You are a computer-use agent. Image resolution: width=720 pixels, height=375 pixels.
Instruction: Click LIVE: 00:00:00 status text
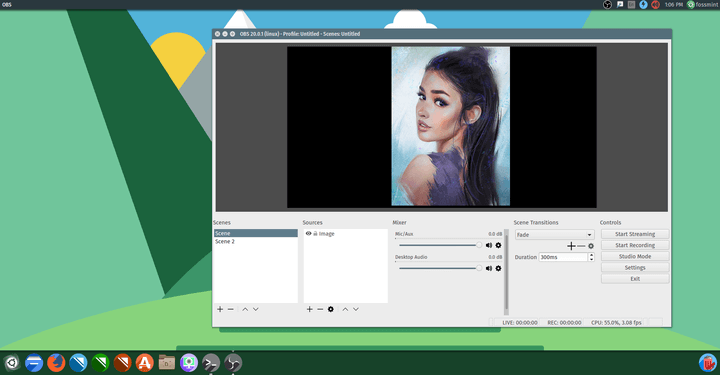(520, 323)
